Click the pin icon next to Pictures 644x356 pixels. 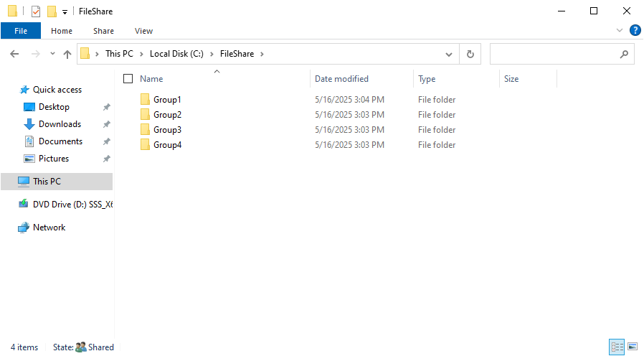[x=106, y=159]
